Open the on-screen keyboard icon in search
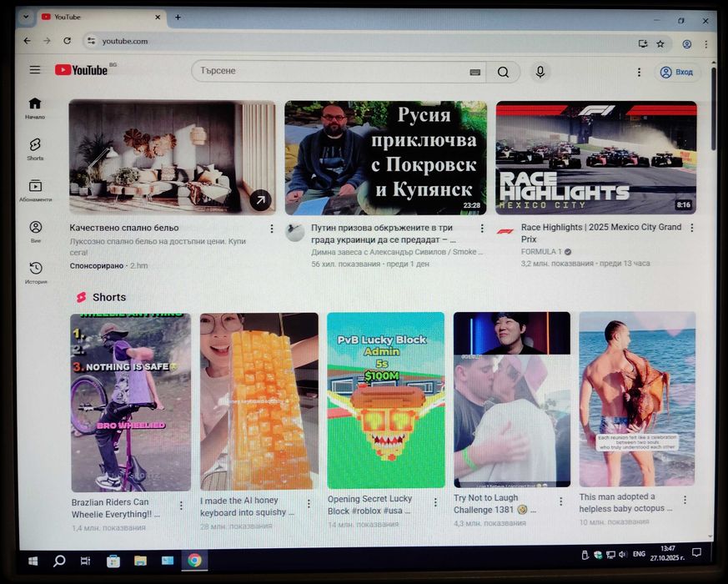This screenshot has width=728, height=584. pyautogui.click(x=474, y=72)
